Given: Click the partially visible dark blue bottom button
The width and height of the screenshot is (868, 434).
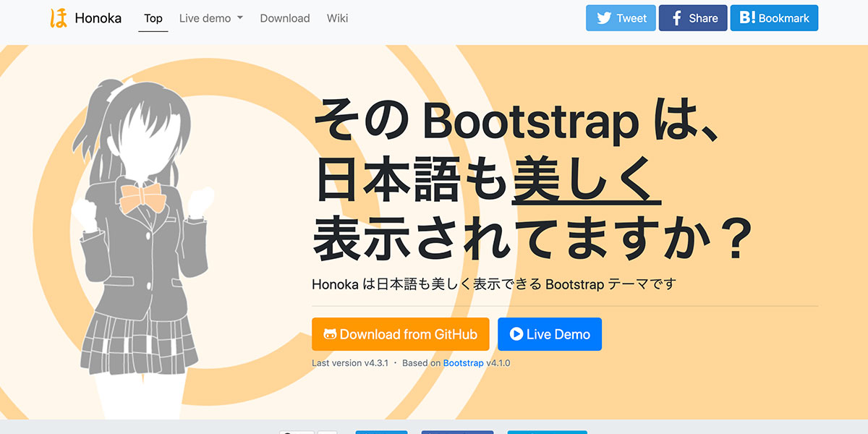Looking at the screenshot, I should pos(457,432).
